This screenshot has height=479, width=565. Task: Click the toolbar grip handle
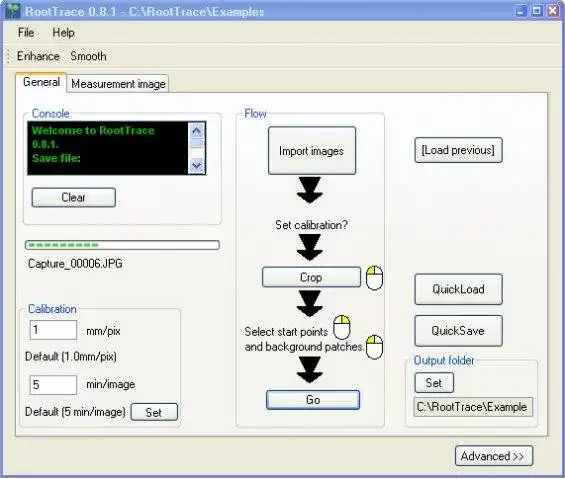(x=8, y=56)
